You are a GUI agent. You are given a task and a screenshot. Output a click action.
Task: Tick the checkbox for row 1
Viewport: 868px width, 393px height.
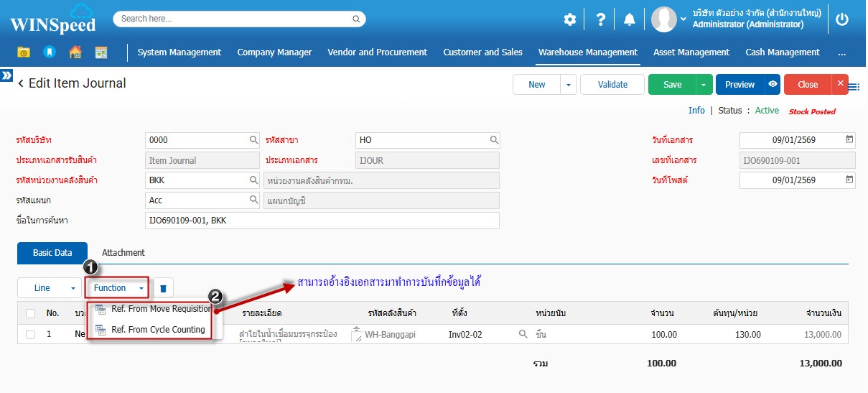pos(30,335)
